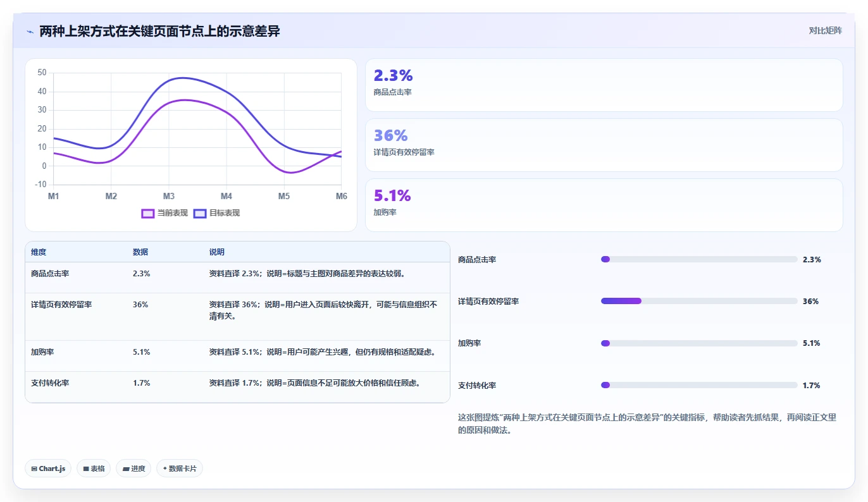The height and width of the screenshot is (502, 868).
Task: Select the 商品点击率 table row label
Action: (x=50, y=274)
